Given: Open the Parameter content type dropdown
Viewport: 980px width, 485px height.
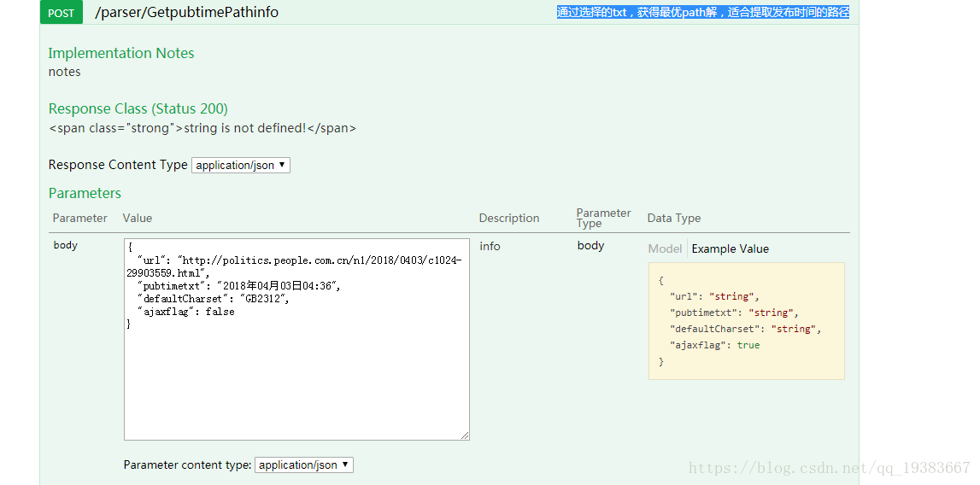Looking at the screenshot, I should click(x=304, y=465).
